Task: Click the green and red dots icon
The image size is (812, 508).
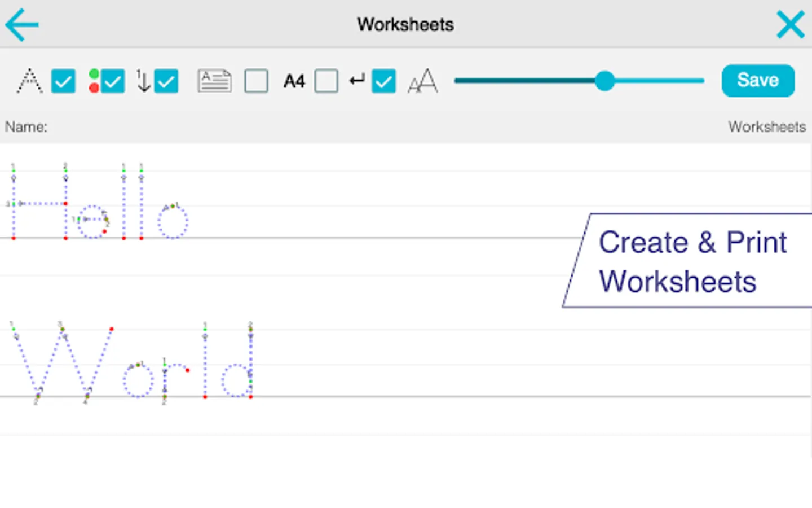Action: pyautogui.click(x=94, y=81)
